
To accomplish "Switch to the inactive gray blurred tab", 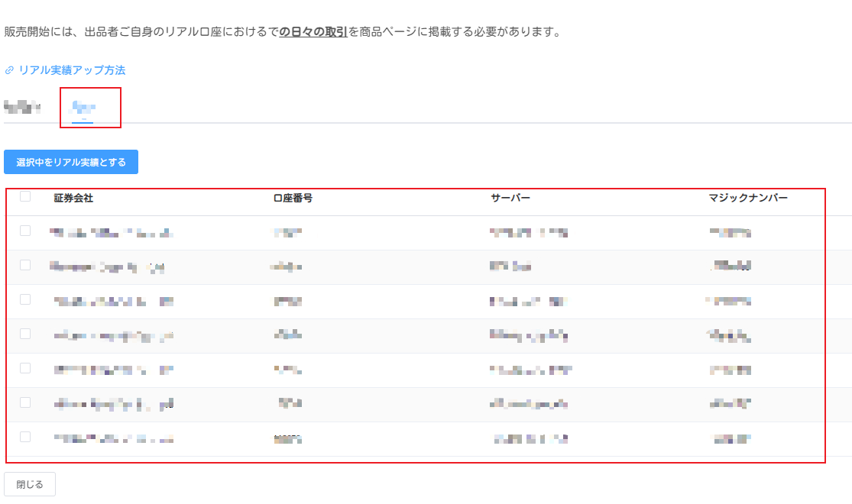I will (x=22, y=107).
